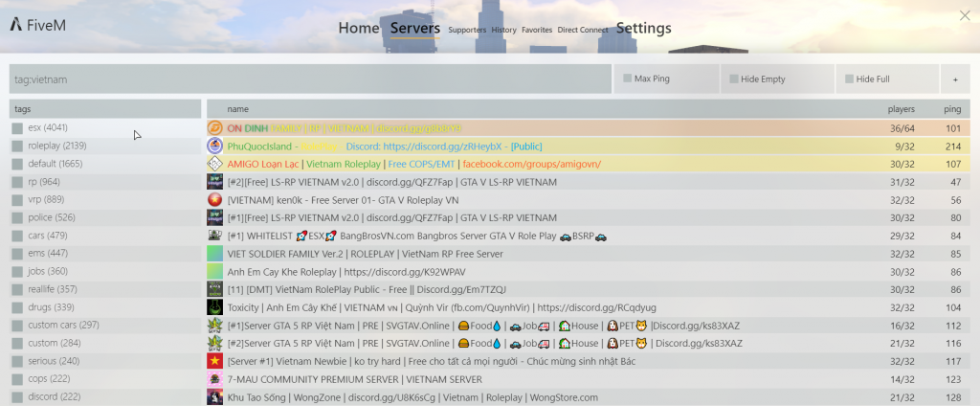Screen dimensions: 980x406
Task: Click the Toxicity server icon
Action: (x=215, y=307)
